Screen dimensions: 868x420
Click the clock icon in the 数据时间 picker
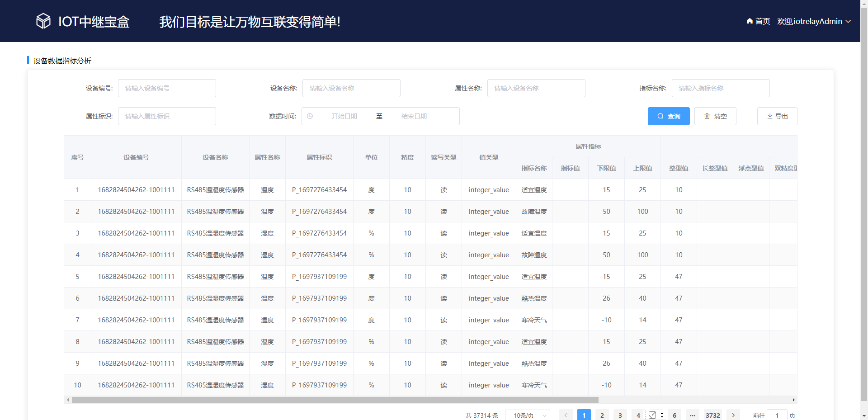[x=310, y=116]
